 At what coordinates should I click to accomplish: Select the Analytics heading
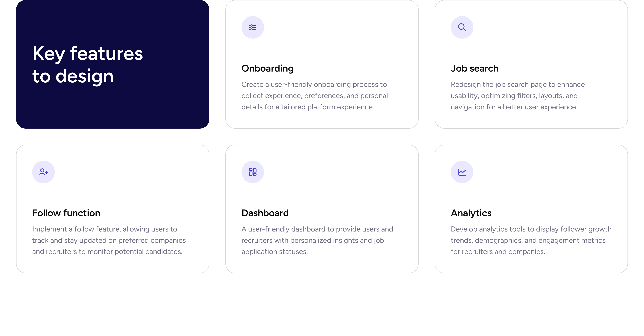471,213
